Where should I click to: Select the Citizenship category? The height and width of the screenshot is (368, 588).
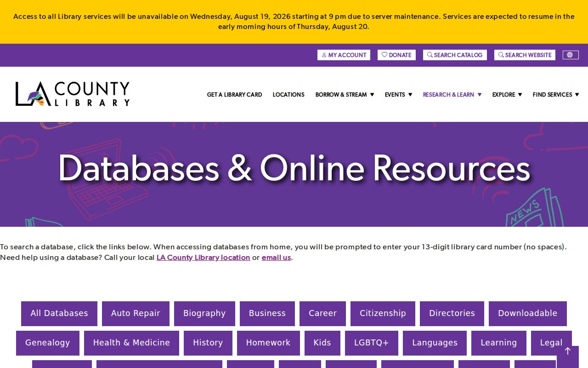(x=383, y=314)
